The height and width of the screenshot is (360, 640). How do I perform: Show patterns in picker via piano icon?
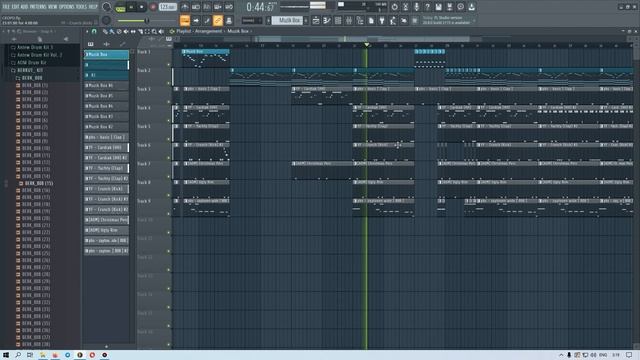click(x=91, y=44)
